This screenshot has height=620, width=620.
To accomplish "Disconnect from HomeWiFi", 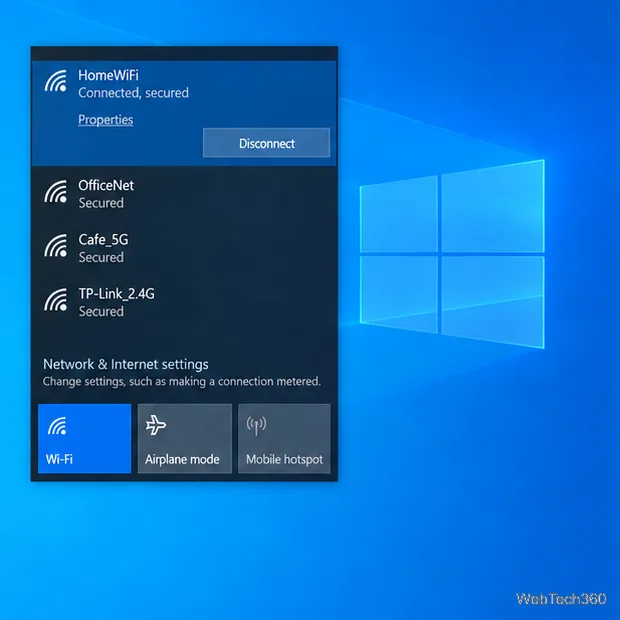I will (267, 143).
